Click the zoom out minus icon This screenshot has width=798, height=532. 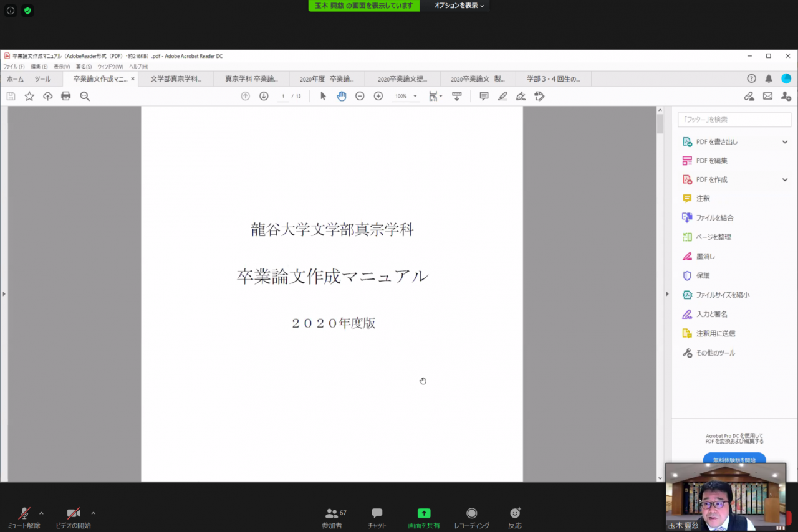point(360,96)
